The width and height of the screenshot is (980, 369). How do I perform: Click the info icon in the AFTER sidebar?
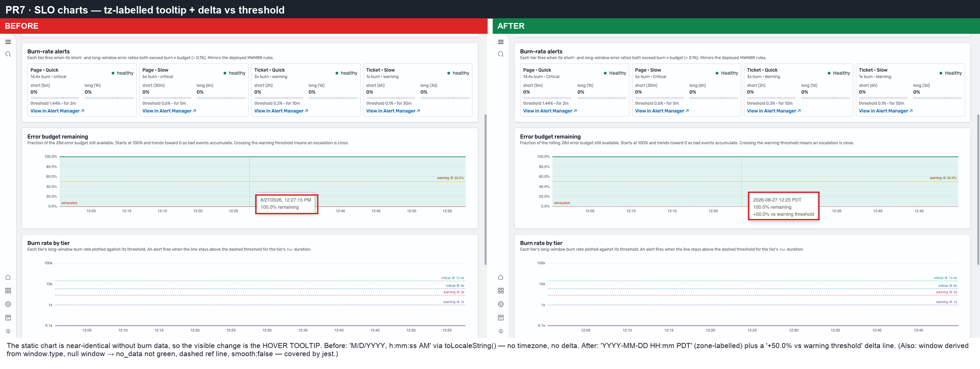[500, 331]
